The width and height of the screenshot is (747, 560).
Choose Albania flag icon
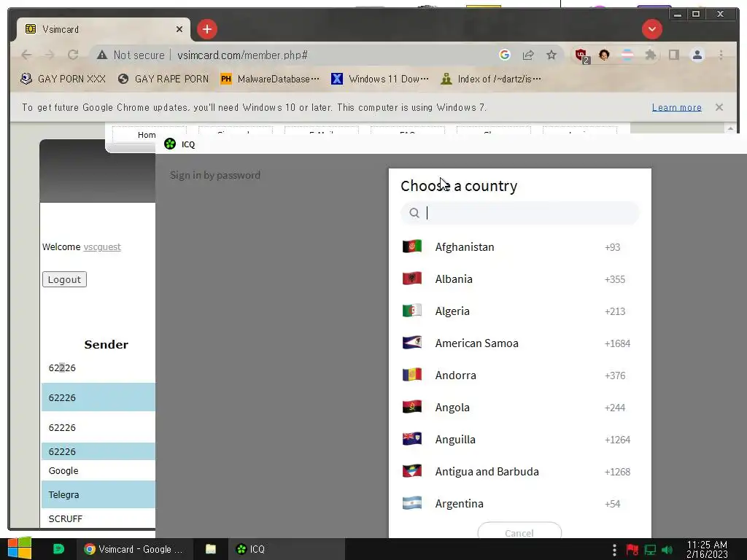tap(412, 279)
